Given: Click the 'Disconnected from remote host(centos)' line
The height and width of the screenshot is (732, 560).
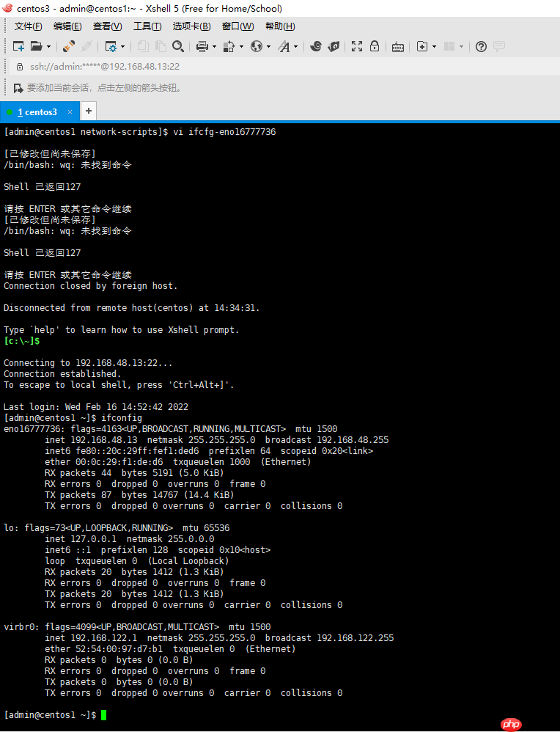Looking at the screenshot, I should point(132,307).
